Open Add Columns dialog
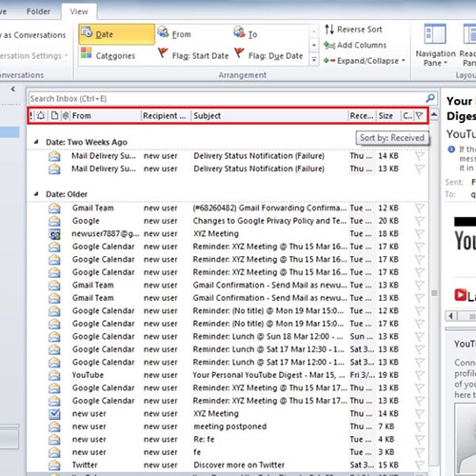This screenshot has height=476, width=476. tap(355, 45)
